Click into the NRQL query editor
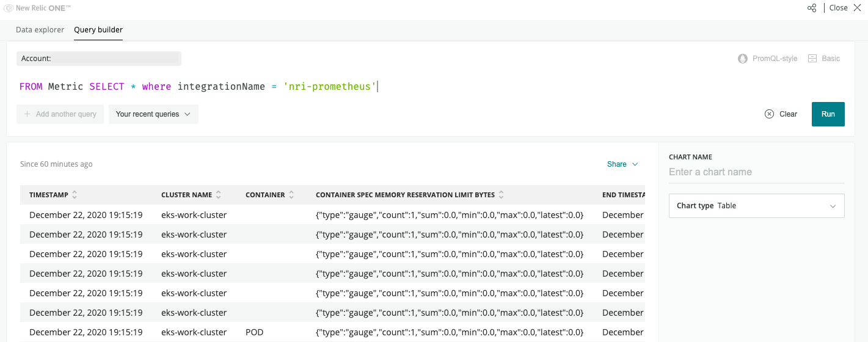The width and height of the screenshot is (868, 342). point(431,87)
